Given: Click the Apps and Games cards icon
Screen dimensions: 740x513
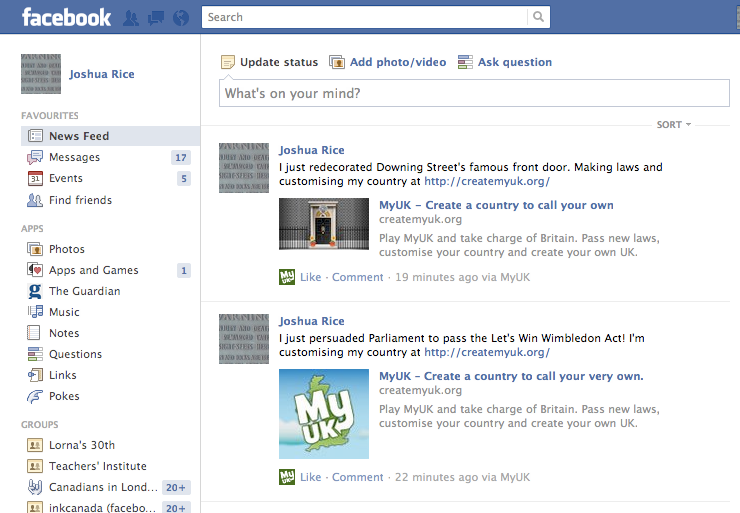Looking at the screenshot, I should point(35,270).
